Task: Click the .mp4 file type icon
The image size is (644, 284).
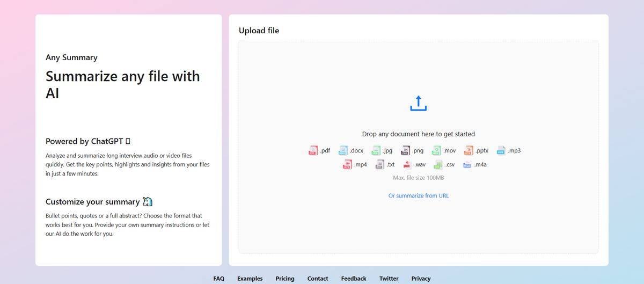Action: click(347, 165)
